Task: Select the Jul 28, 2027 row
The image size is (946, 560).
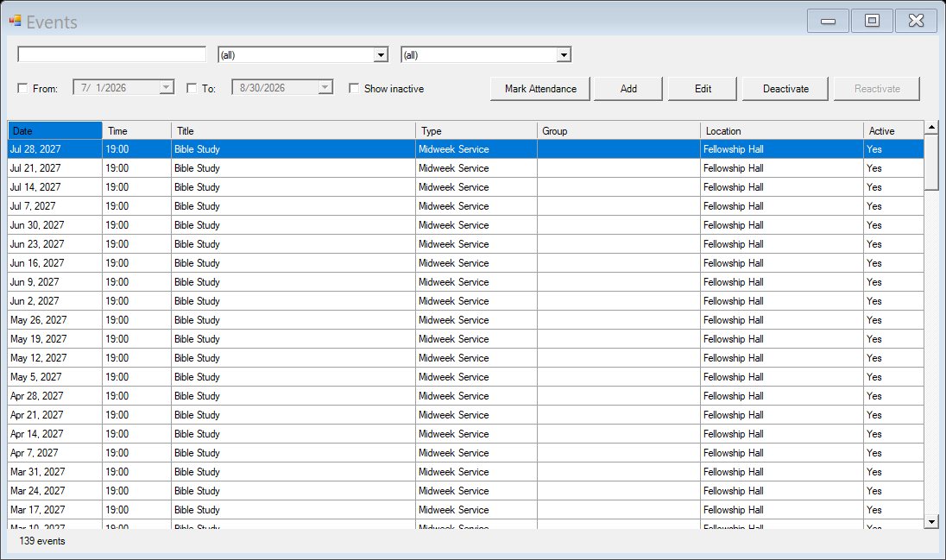Action: pos(465,149)
